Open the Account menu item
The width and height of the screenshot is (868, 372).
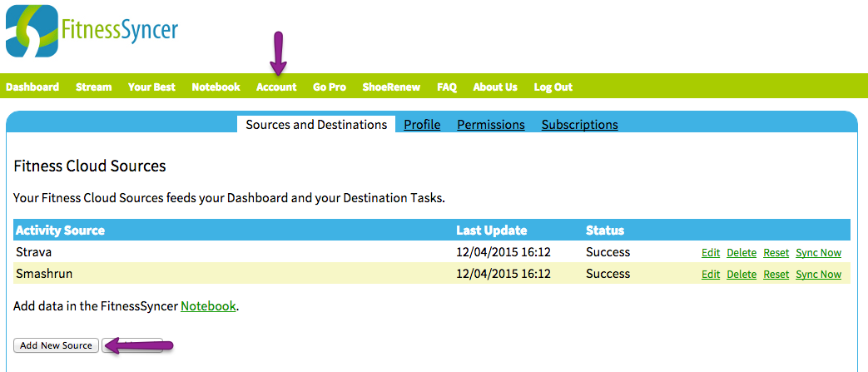click(276, 87)
